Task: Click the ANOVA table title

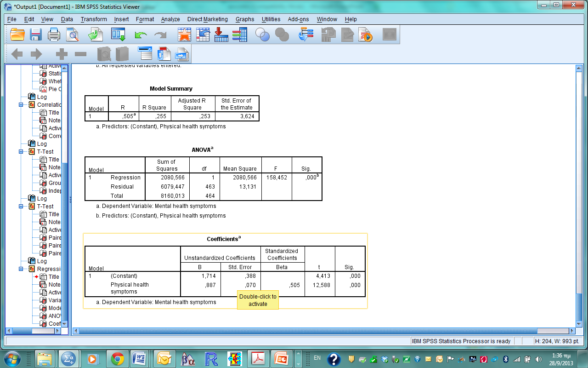Action: click(203, 150)
